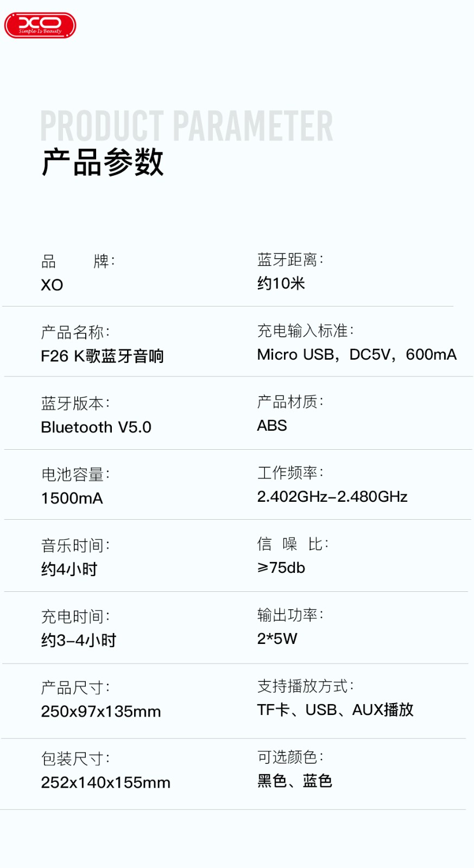Click the brand value XO
474x868 pixels.
pyautogui.click(x=52, y=285)
